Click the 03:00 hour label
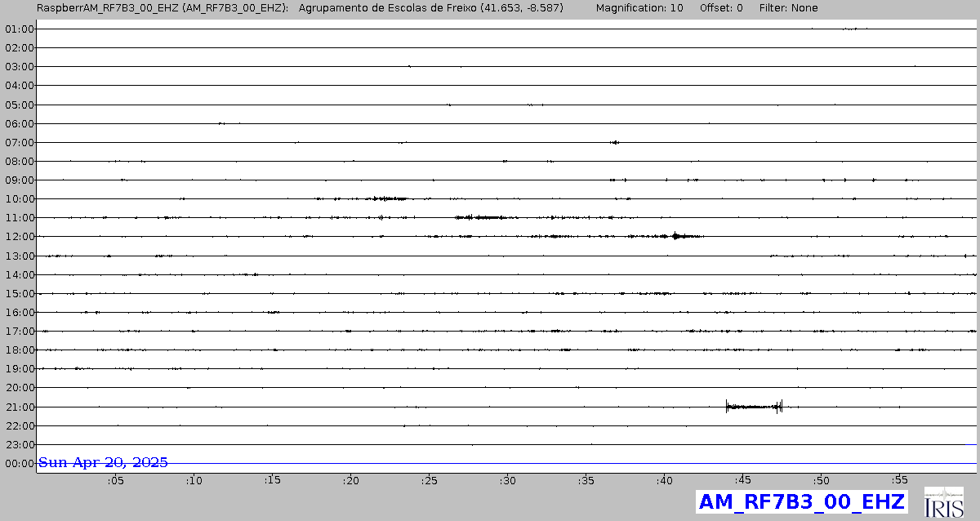 coord(20,67)
